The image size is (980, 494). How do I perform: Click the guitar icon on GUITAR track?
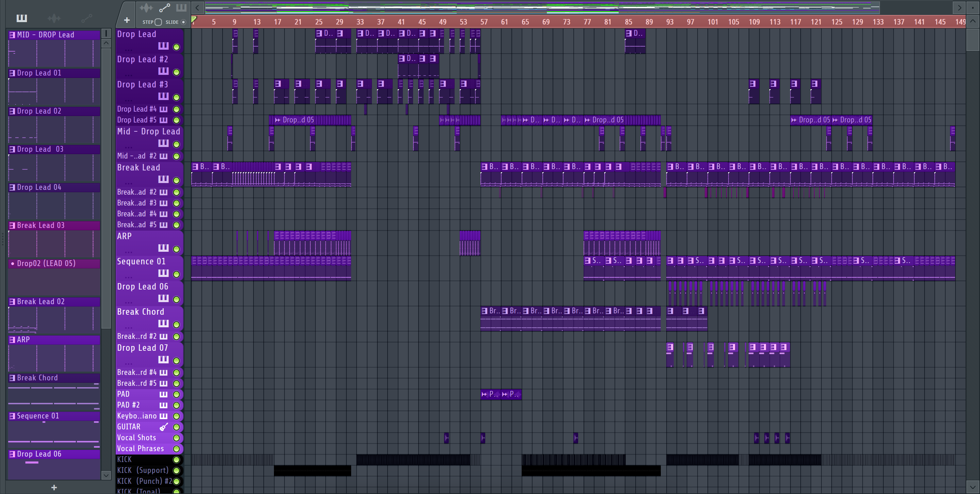(x=164, y=427)
